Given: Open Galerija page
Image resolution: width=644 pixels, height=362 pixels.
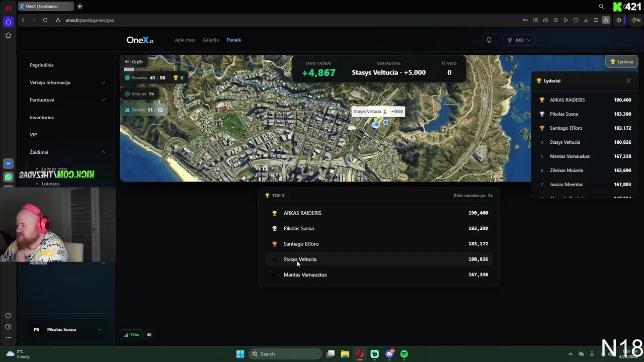Looking at the screenshot, I should [211, 40].
